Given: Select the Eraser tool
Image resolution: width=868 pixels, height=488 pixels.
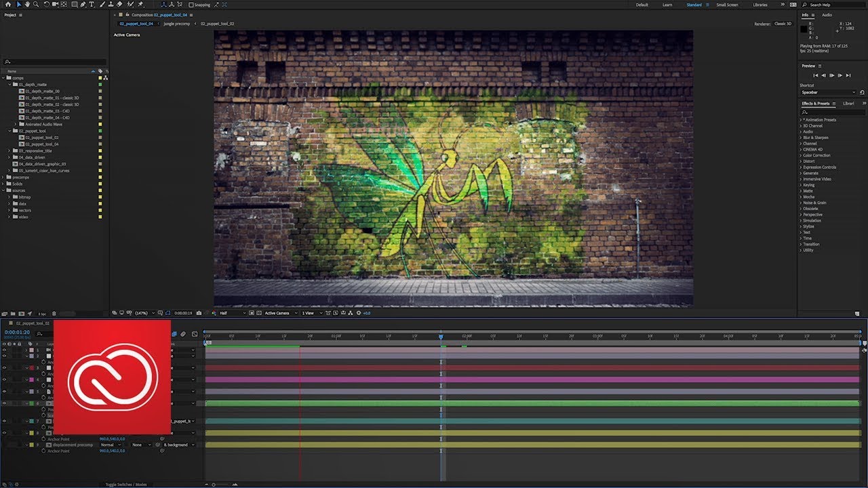Looking at the screenshot, I should [x=119, y=4].
